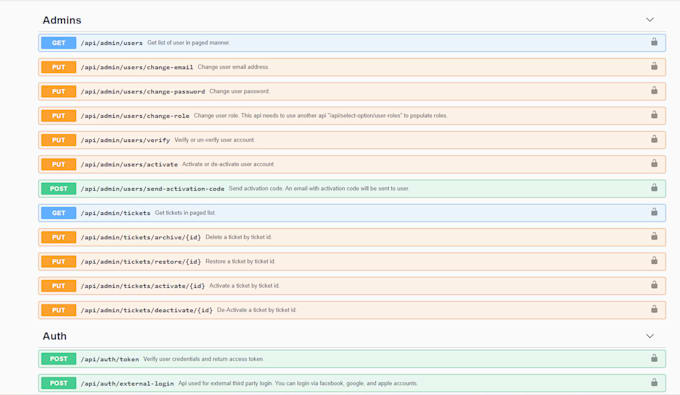Click lock icon beside change-role endpoint

(654, 115)
